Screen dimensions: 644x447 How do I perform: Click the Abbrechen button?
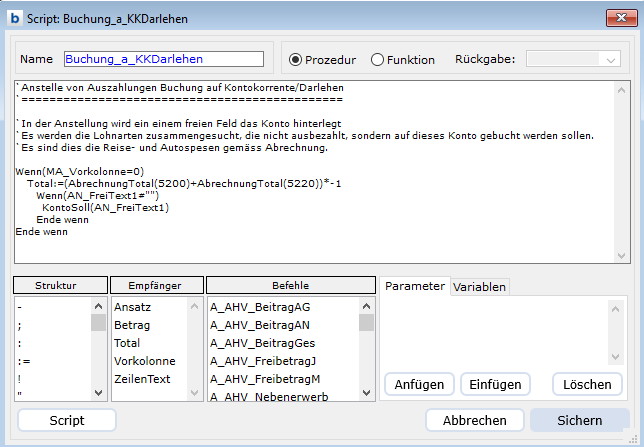[475, 420]
